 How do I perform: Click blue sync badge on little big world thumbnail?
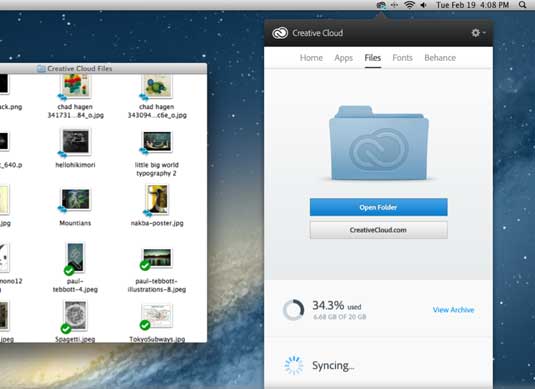[144, 150]
